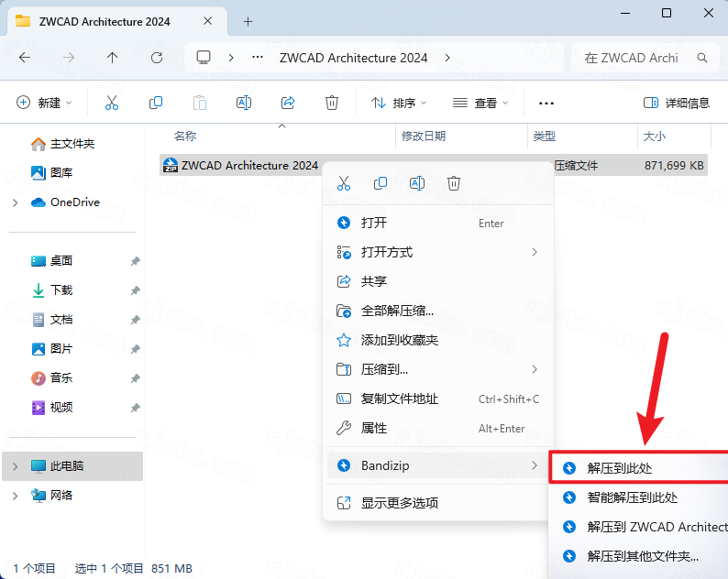Screen dimensions: 728x579
Task: Click the cut icon in context menu
Action: point(344,183)
